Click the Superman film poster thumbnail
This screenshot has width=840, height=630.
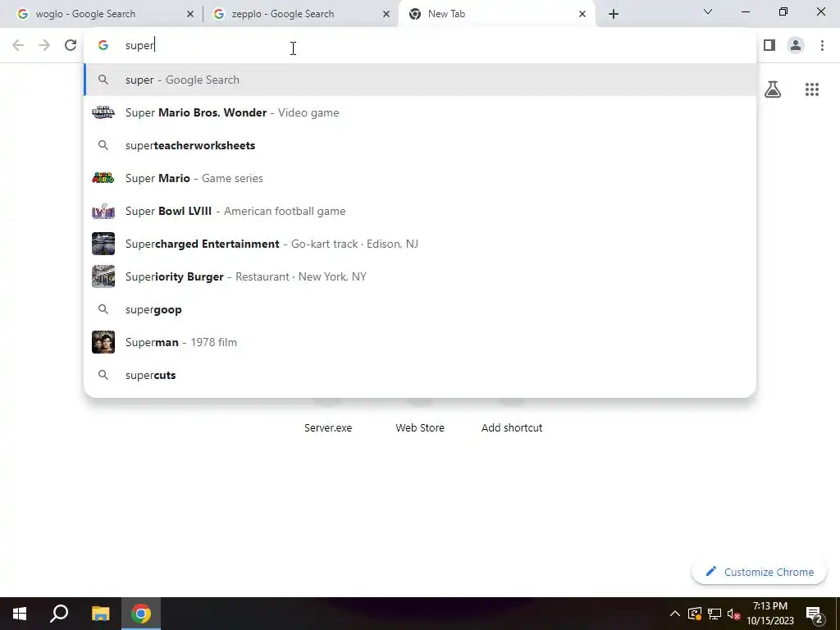click(103, 342)
